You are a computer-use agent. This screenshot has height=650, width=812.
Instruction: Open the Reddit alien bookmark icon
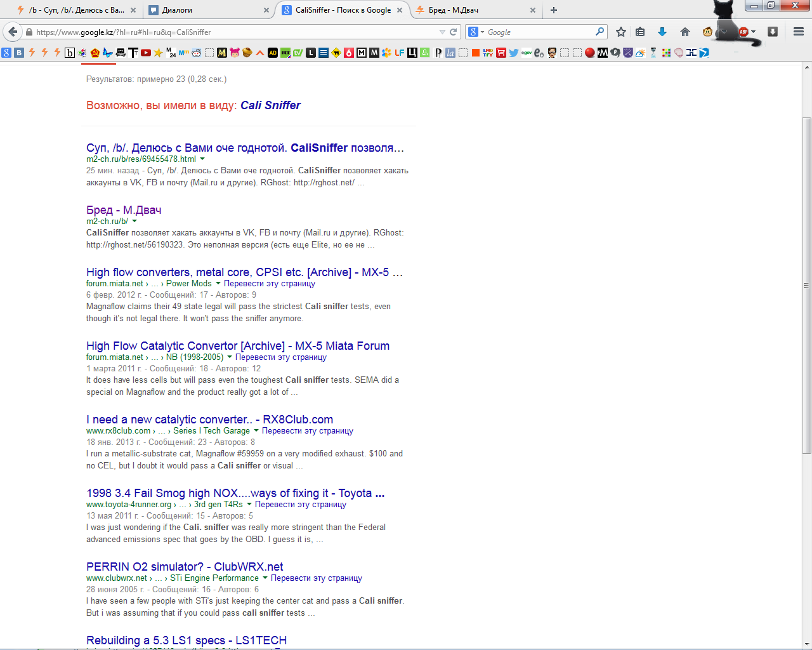click(197, 53)
